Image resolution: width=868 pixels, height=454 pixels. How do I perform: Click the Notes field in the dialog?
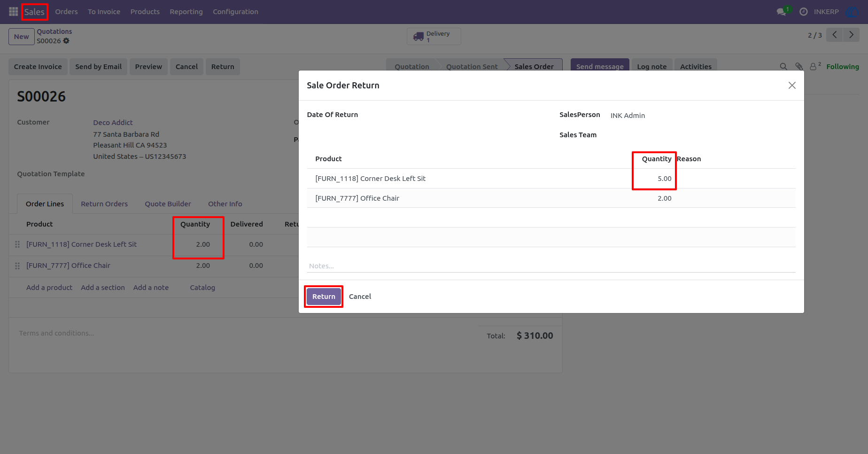pos(551,266)
